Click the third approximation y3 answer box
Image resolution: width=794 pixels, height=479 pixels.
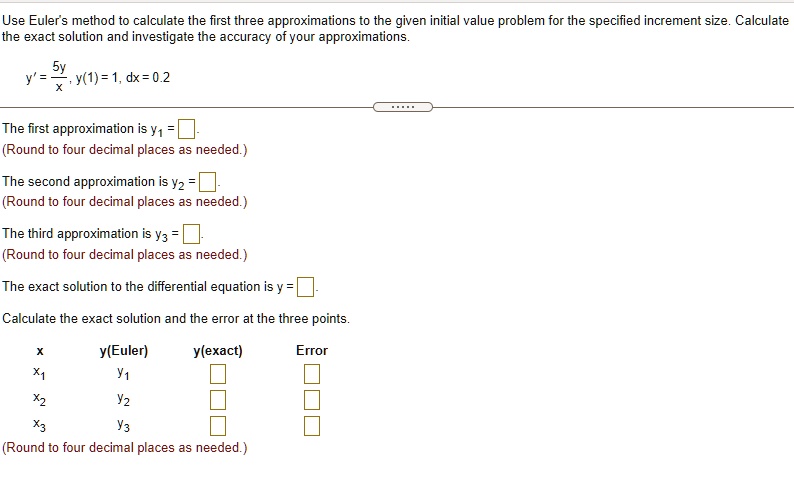pos(191,234)
